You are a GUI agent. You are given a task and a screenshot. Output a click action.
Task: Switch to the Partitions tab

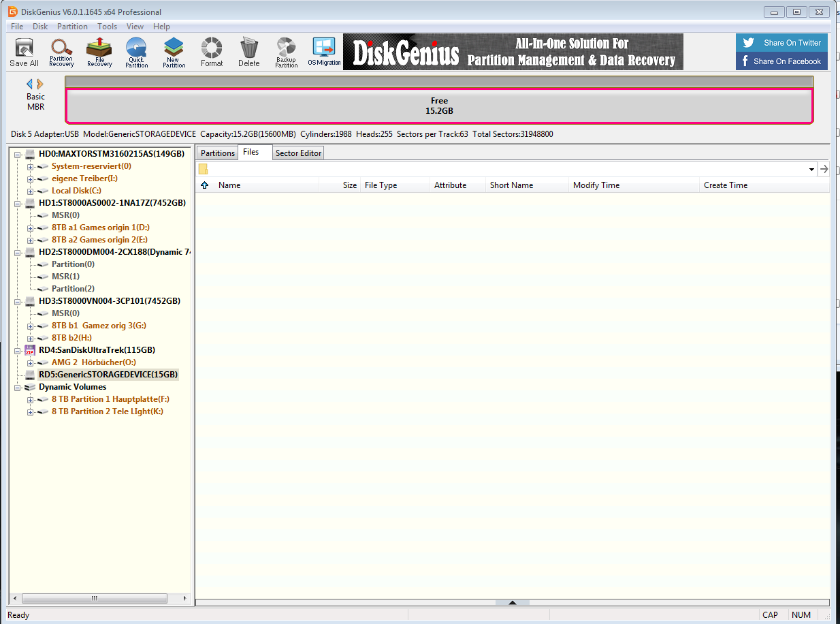click(x=218, y=153)
